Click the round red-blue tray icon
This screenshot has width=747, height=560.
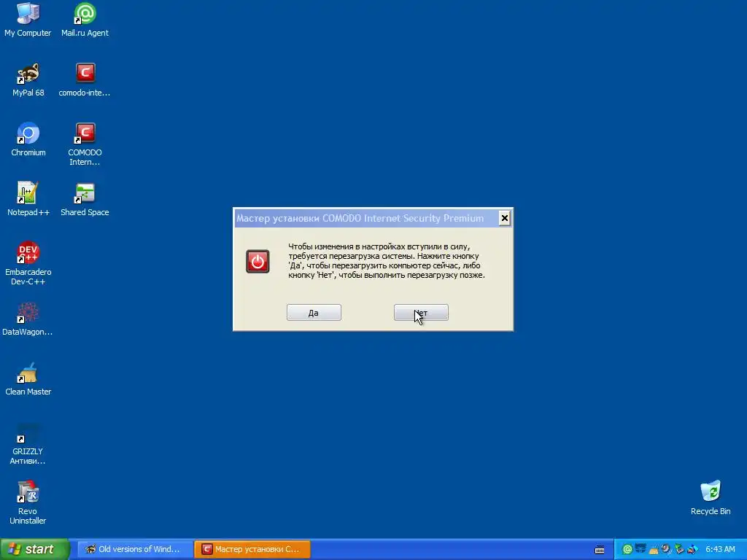click(666, 550)
